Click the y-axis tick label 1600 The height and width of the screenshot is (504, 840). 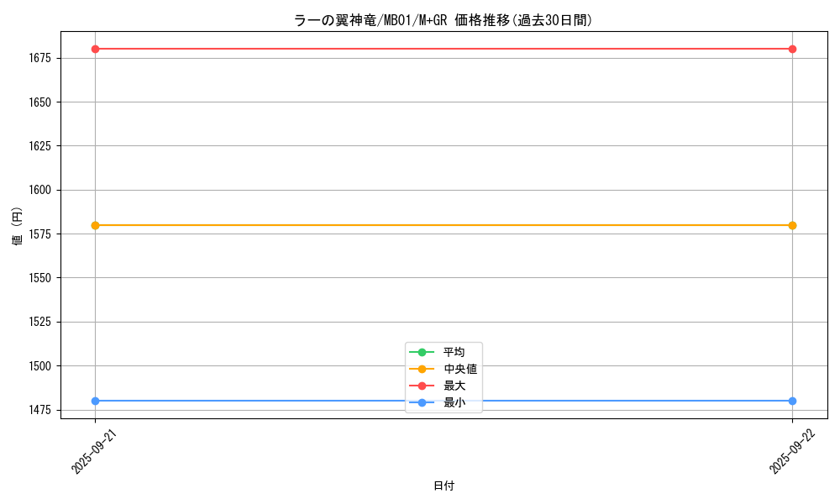tap(40, 190)
